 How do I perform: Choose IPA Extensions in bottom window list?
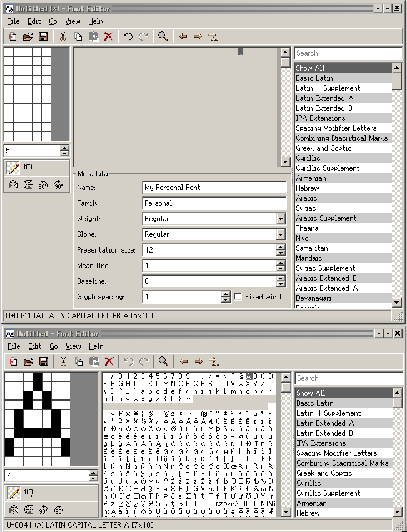[x=319, y=443]
